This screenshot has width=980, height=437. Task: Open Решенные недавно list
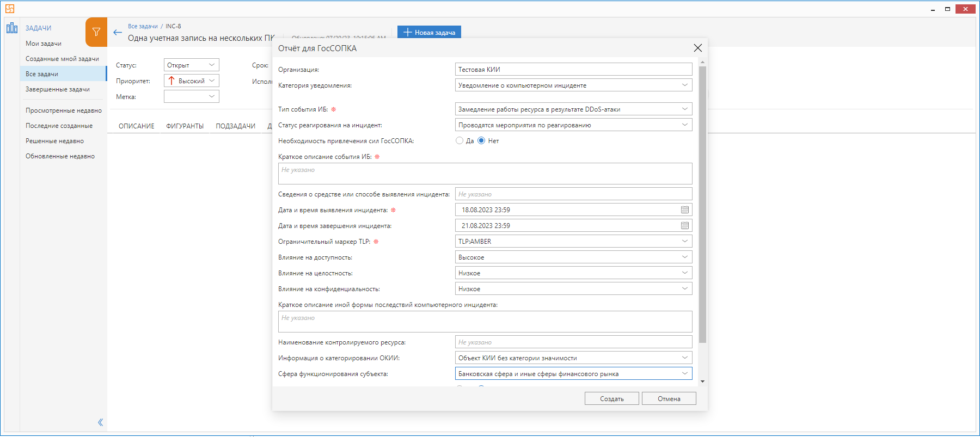coord(63,141)
